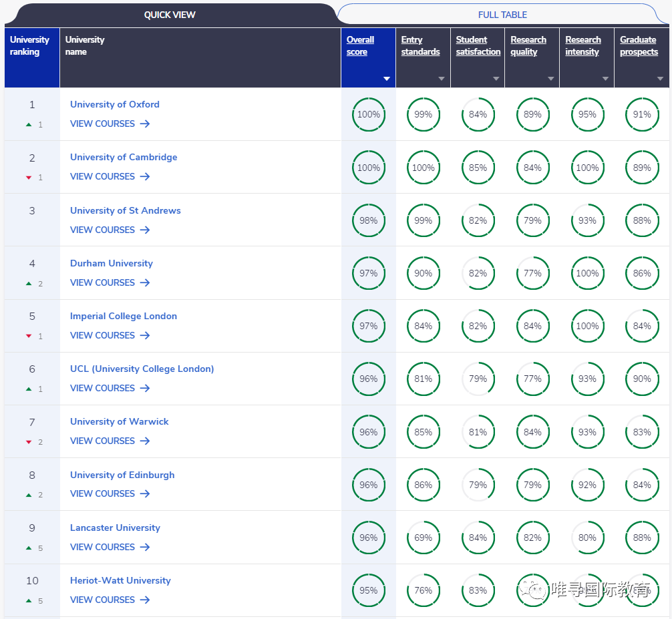The image size is (672, 619).
Task: Click Oxford's green up rank-change arrow
Action: tap(29, 125)
